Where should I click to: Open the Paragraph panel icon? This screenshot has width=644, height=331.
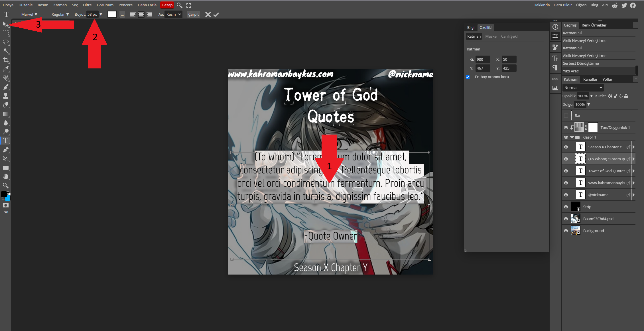[555, 68]
